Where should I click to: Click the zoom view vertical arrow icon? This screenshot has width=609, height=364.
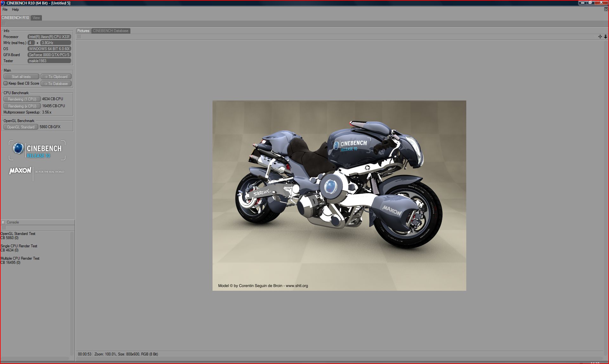[x=605, y=37]
